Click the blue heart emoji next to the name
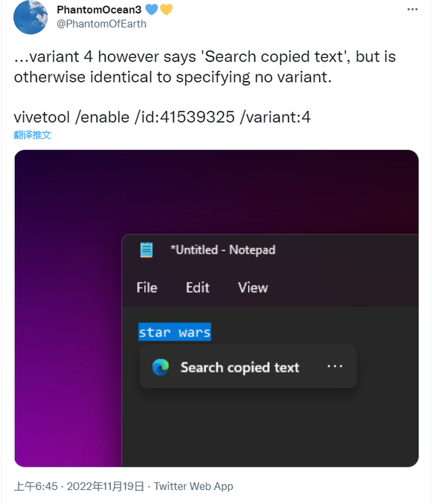 (x=152, y=10)
